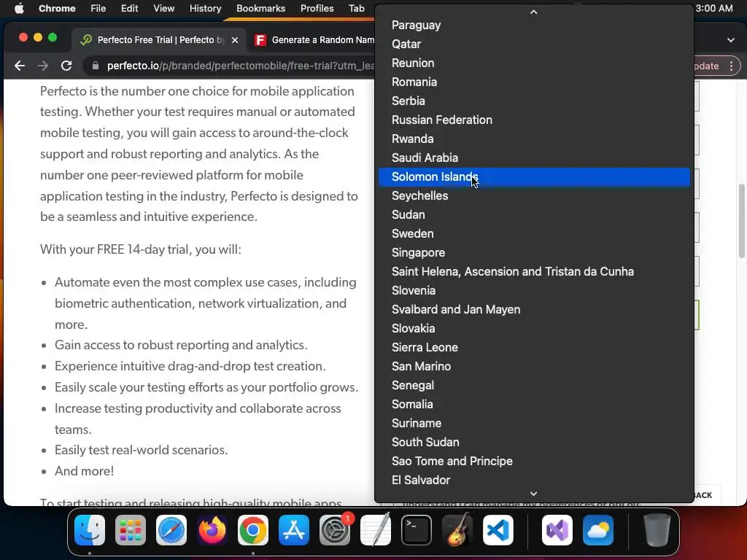This screenshot has height=560, width=747.
Task: Expand the tab search chevron
Action: pyautogui.click(x=731, y=40)
